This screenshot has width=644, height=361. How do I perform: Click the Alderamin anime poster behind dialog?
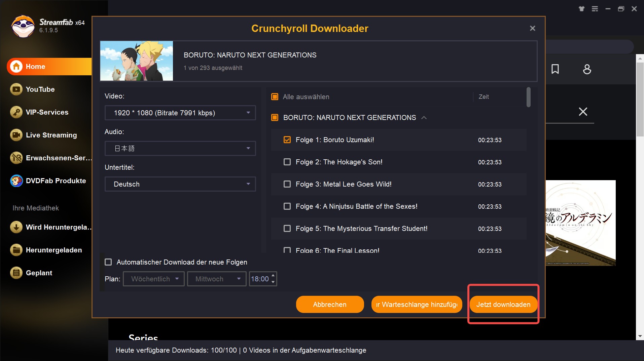tap(580, 223)
